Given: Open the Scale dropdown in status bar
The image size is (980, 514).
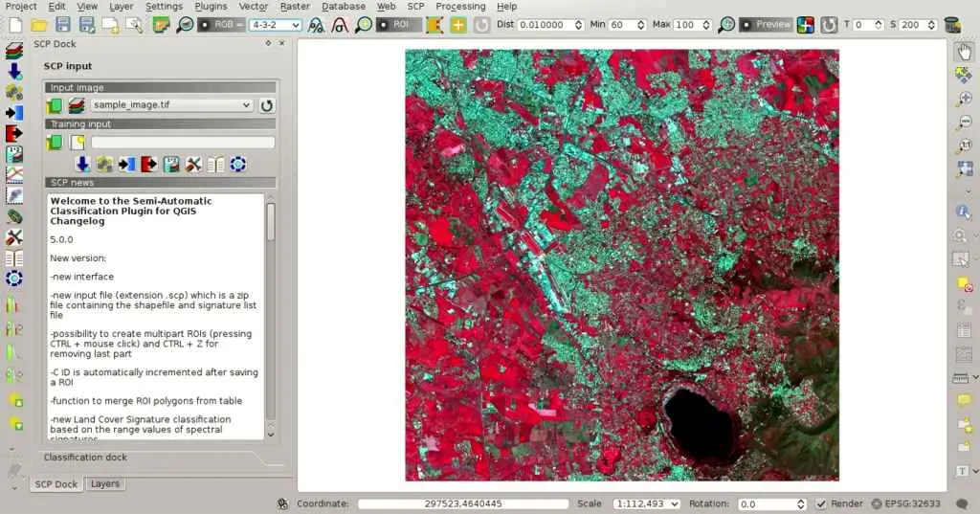Looking at the screenshot, I should pyautogui.click(x=674, y=503).
